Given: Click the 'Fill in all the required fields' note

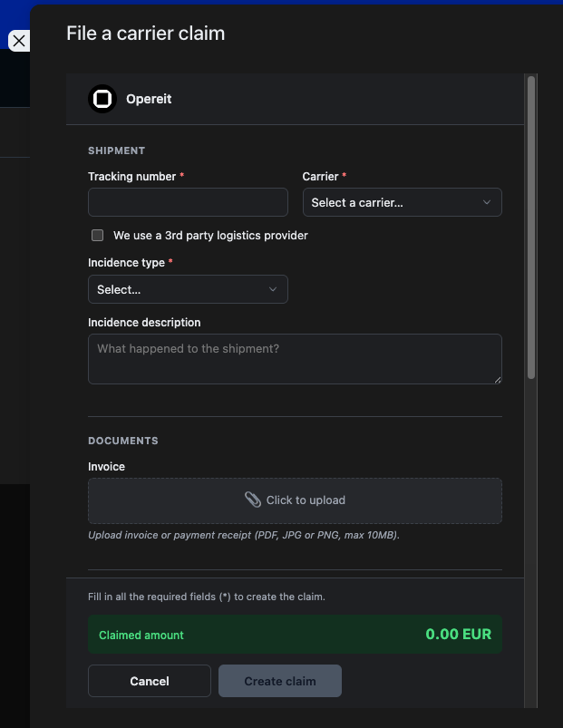Looking at the screenshot, I should point(207,597).
